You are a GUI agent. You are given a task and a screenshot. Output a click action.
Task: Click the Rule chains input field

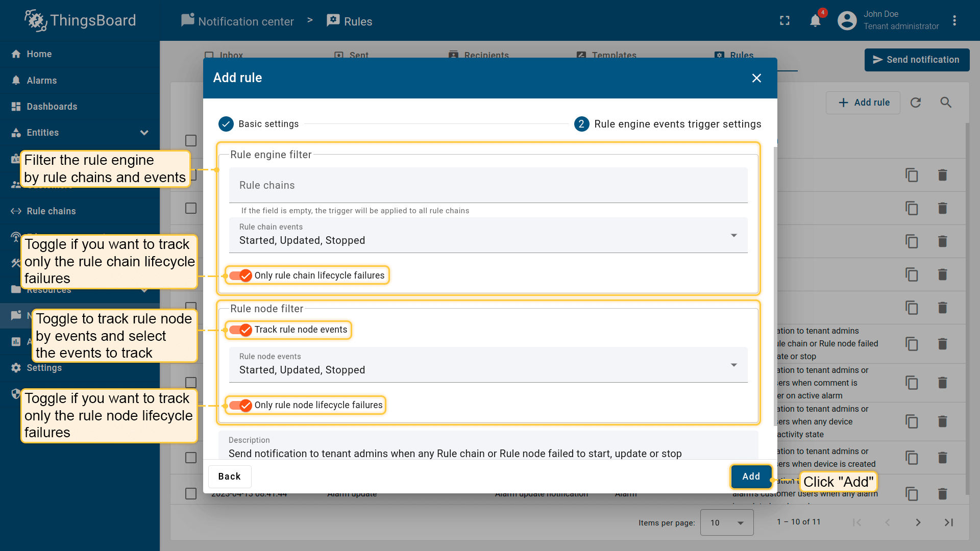point(488,185)
